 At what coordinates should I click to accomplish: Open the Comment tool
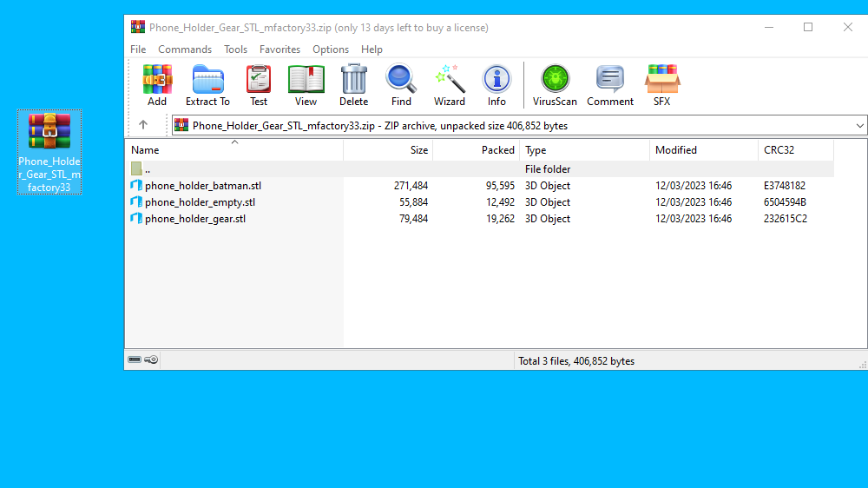tap(610, 85)
